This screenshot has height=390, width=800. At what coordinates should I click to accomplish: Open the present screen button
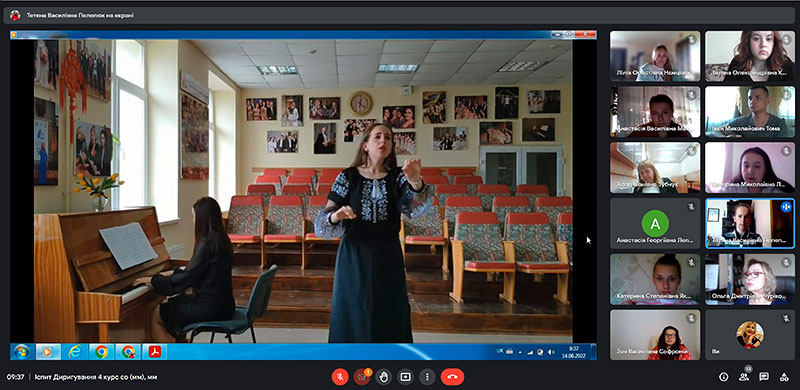[406, 377]
